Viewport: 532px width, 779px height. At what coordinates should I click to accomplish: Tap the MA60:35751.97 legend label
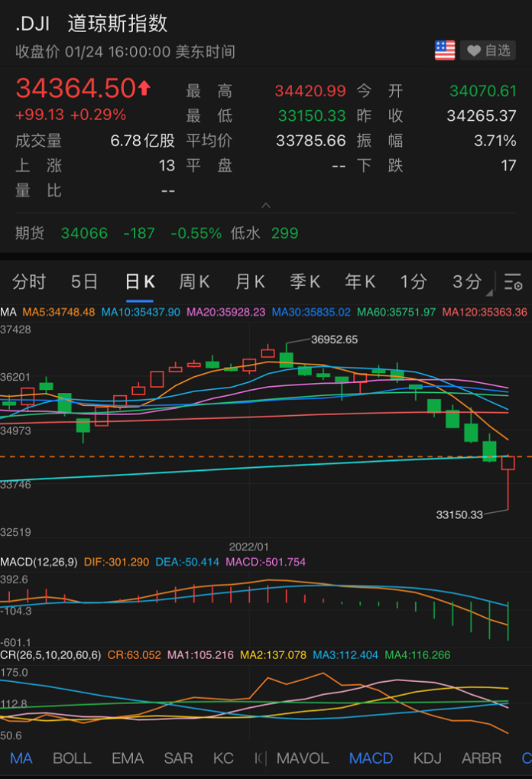(397, 312)
